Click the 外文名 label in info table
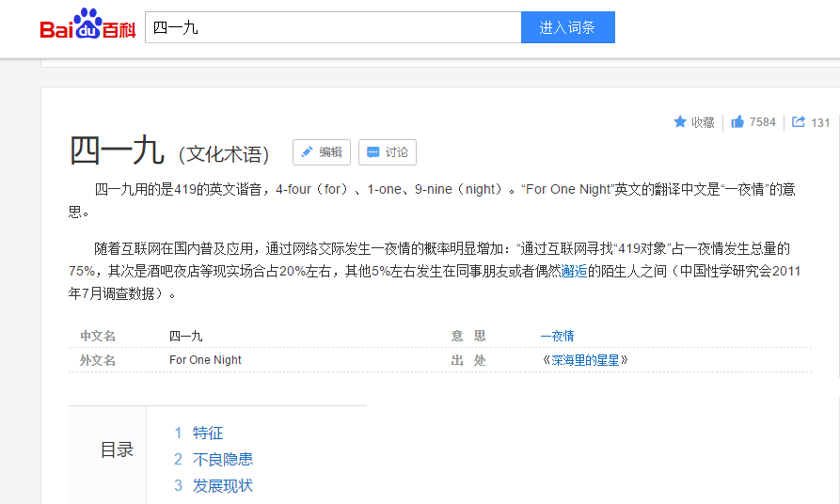840x504 pixels. 98,360
